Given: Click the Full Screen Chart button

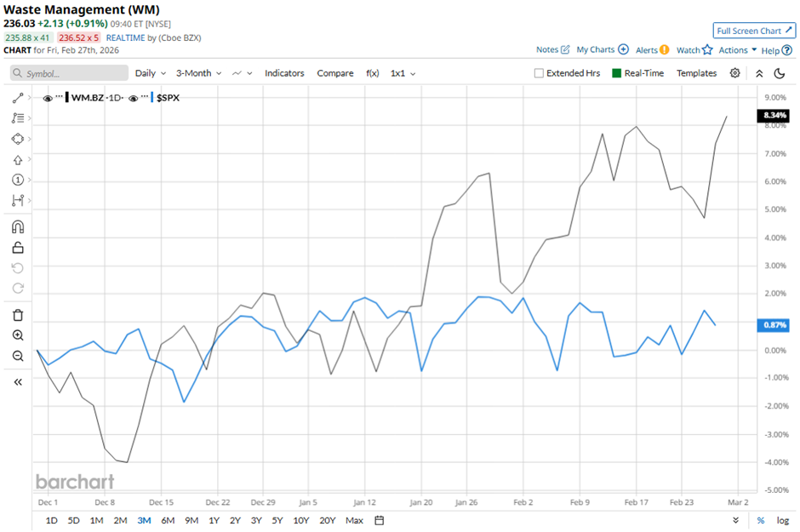Looking at the screenshot, I should 754,31.
